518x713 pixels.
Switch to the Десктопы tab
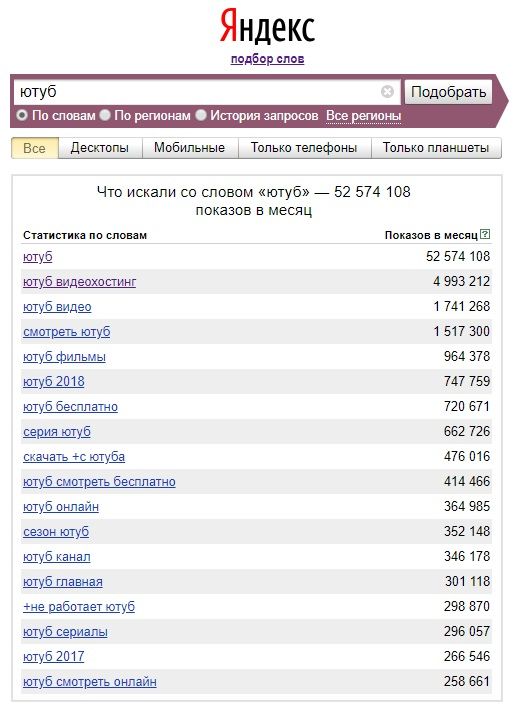(100, 148)
